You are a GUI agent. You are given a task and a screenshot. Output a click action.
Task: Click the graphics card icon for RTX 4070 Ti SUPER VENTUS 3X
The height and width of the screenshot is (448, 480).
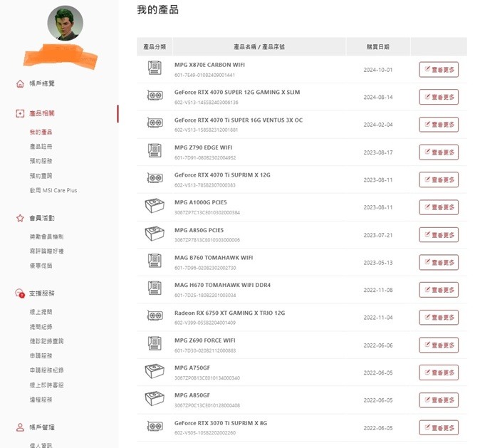click(155, 123)
